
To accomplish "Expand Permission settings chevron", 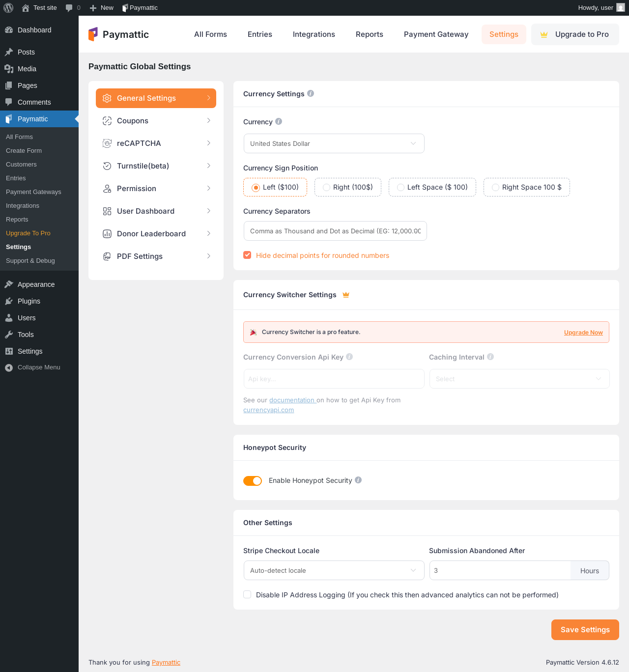I will (x=209, y=189).
